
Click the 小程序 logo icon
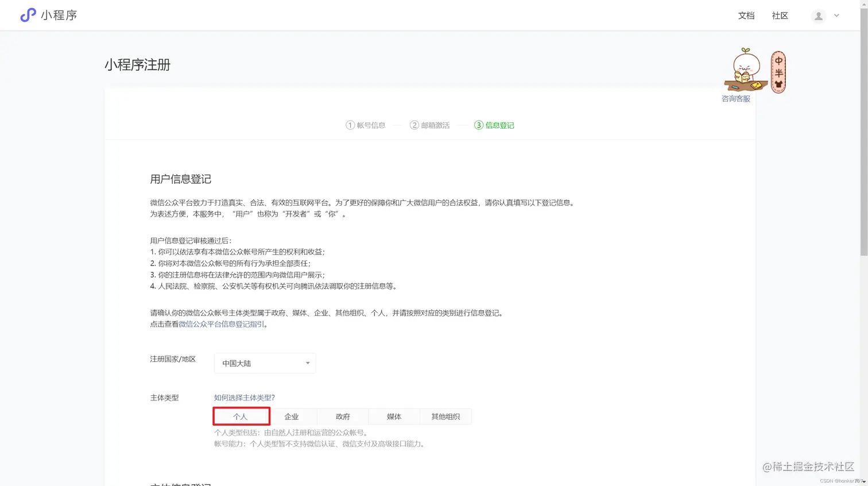(x=28, y=15)
